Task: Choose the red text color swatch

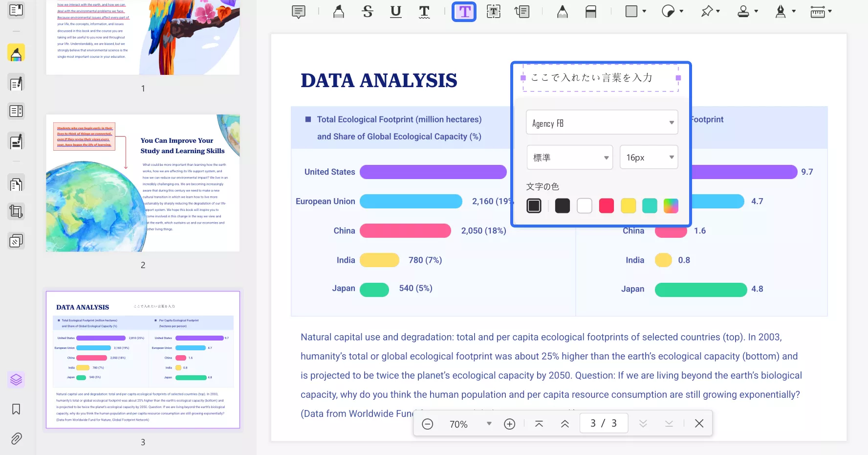Action: tap(607, 206)
